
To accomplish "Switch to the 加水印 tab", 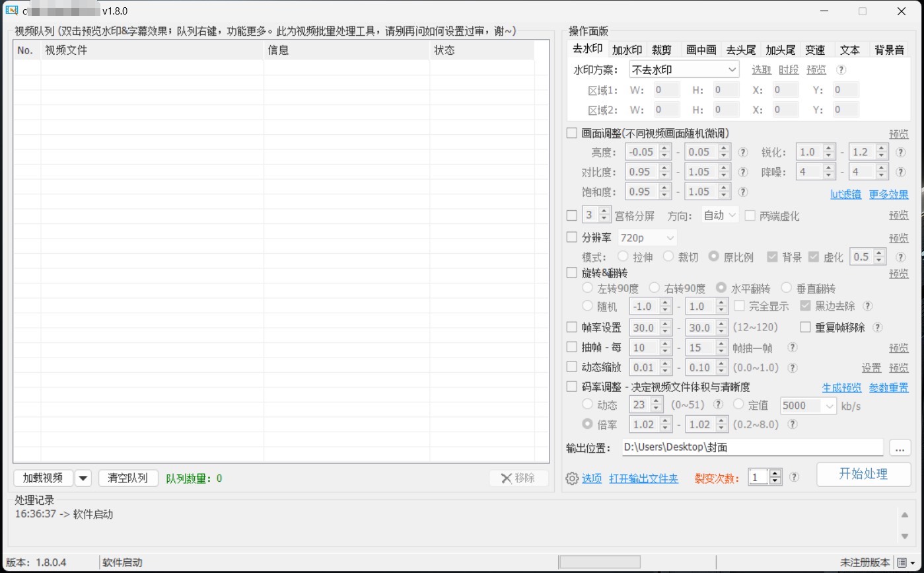I will tap(626, 50).
